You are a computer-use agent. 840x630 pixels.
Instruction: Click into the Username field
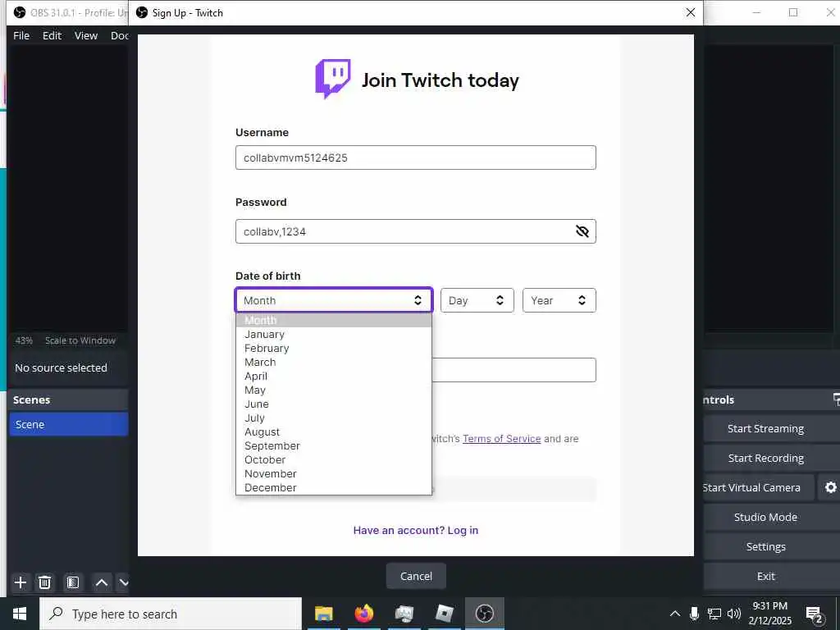[416, 157]
